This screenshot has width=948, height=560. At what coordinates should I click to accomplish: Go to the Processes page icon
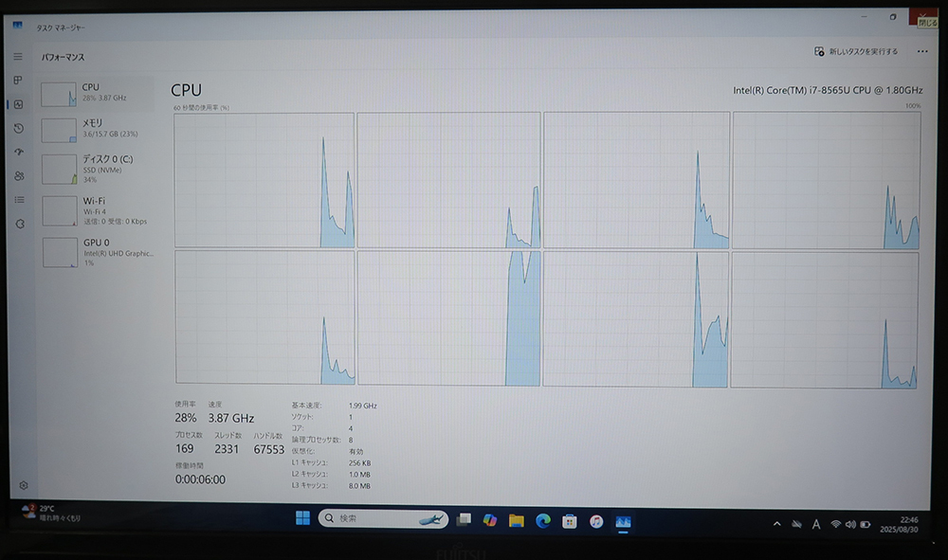[x=18, y=80]
